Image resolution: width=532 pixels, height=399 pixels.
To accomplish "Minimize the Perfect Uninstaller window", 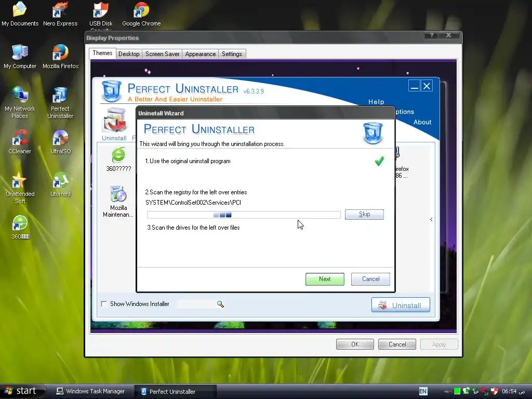I will click(414, 86).
